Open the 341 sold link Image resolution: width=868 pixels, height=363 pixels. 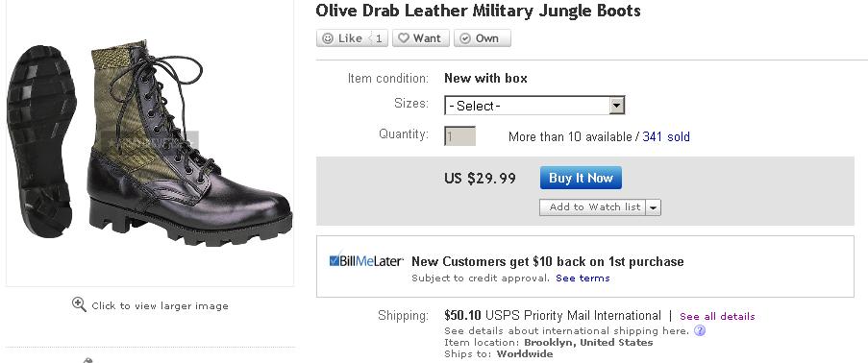[x=666, y=136]
